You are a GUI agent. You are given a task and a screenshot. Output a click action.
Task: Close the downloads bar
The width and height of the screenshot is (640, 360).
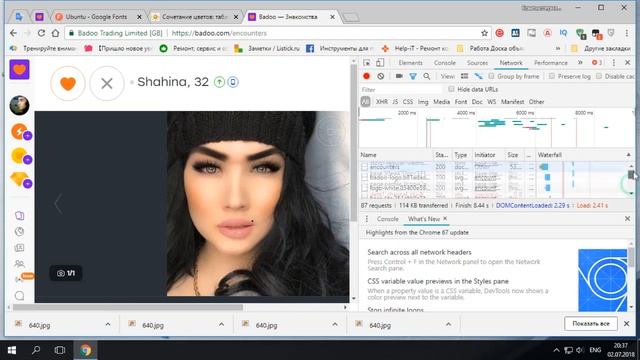tap(627, 324)
